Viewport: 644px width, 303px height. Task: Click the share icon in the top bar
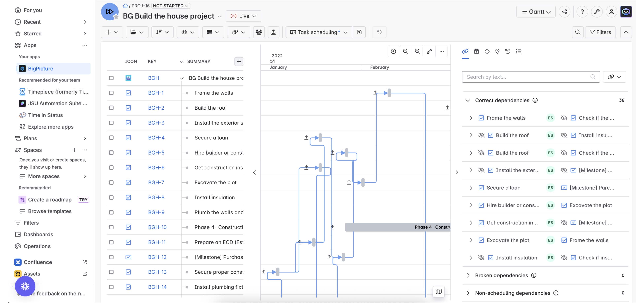(x=564, y=12)
